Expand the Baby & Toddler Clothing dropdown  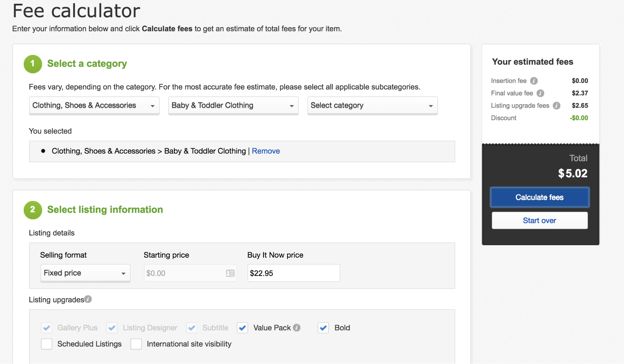233,105
